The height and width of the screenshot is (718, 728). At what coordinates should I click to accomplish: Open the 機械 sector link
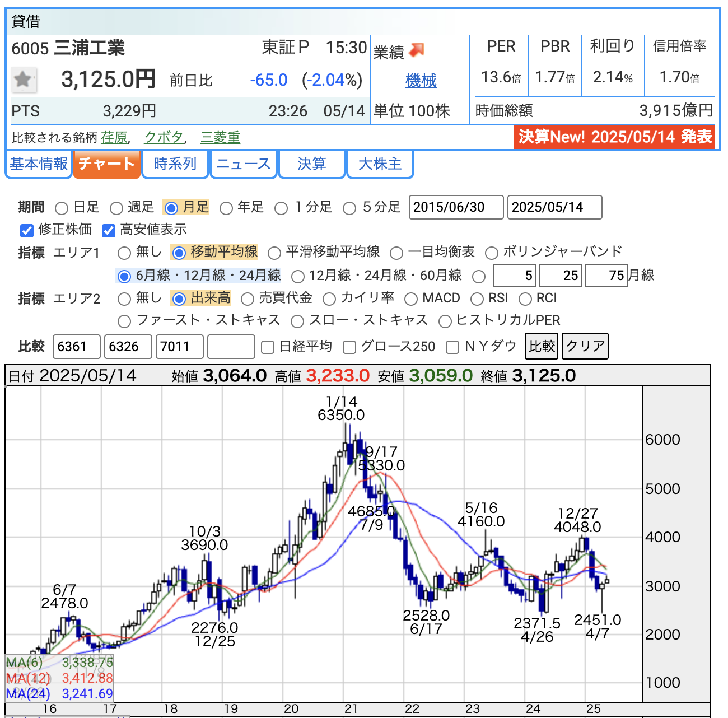click(x=421, y=81)
